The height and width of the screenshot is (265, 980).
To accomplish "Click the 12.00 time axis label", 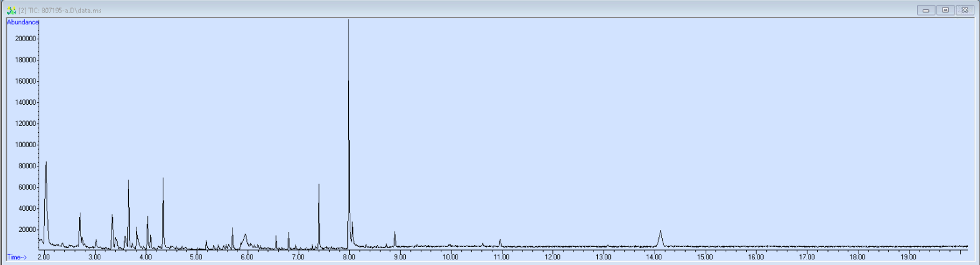I will click(552, 257).
